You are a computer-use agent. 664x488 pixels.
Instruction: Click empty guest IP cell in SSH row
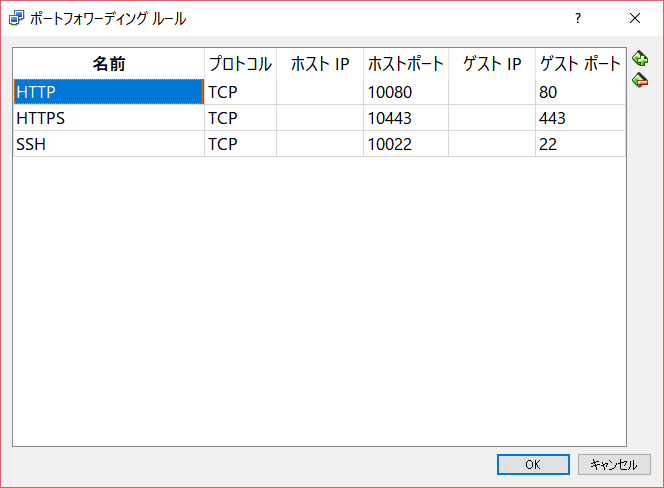coord(492,144)
